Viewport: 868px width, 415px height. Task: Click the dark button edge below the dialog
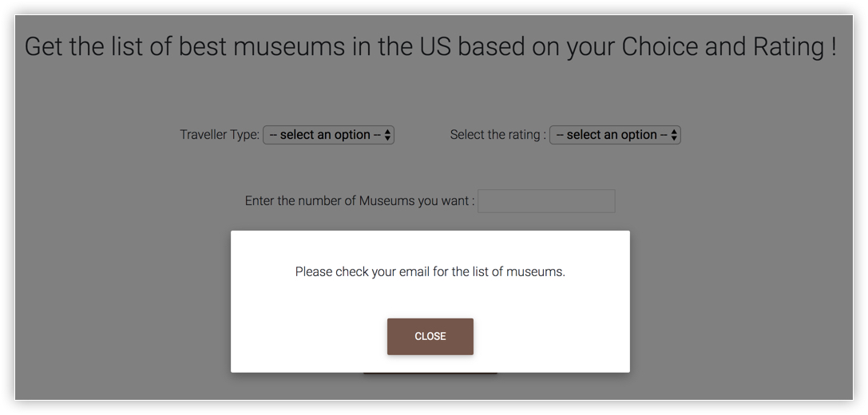(430, 373)
